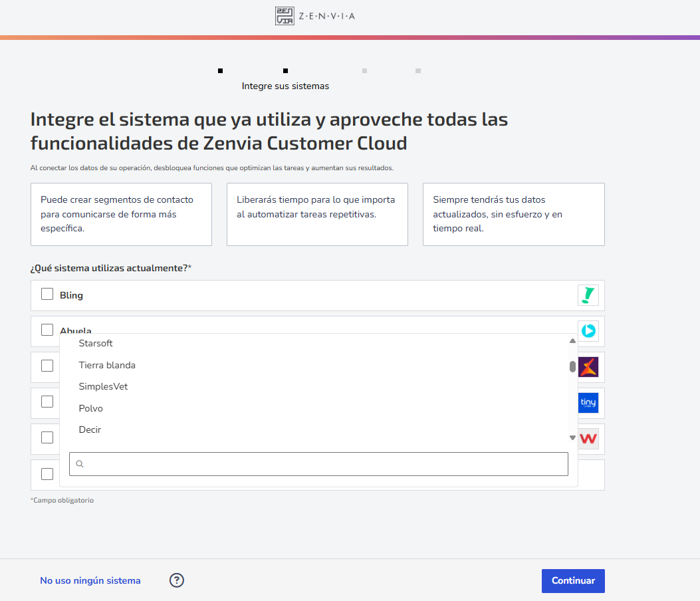Click the dropdown list scroll down arrow
This screenshot has height=601, width=700.
(572, 437)
